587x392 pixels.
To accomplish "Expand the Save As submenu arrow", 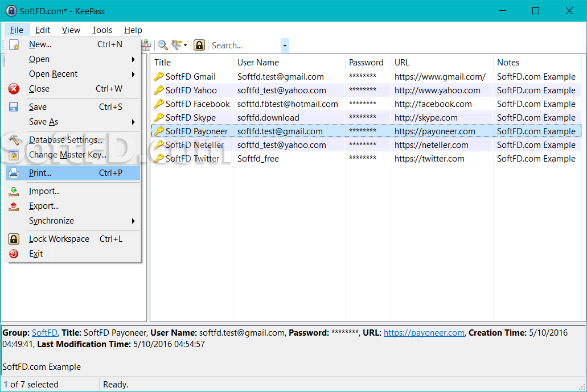I will click(133, 122).
